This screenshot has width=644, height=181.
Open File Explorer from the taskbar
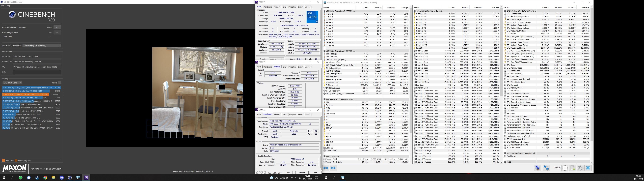pos(53,178)
